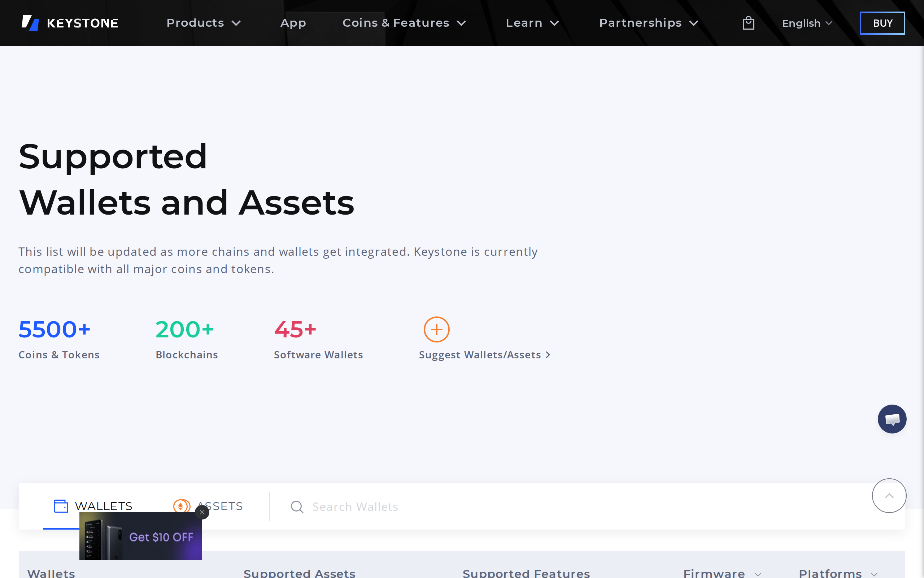Click the back-to-top arrow circle

[x=889, y=495]
